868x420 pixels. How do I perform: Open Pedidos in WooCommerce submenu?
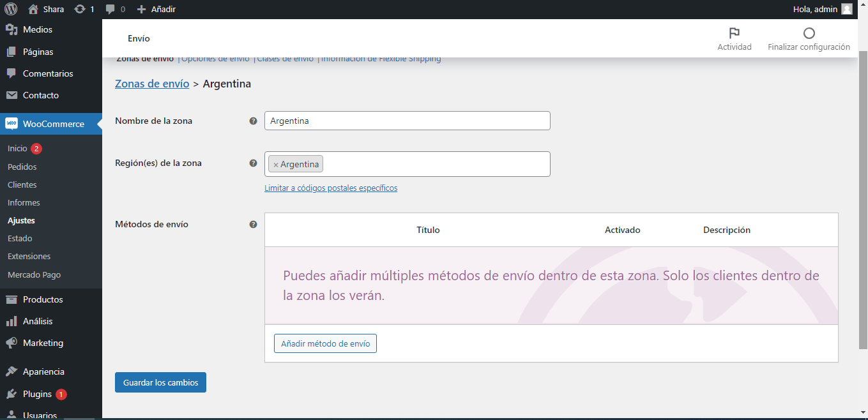click(x=22, y=167)
